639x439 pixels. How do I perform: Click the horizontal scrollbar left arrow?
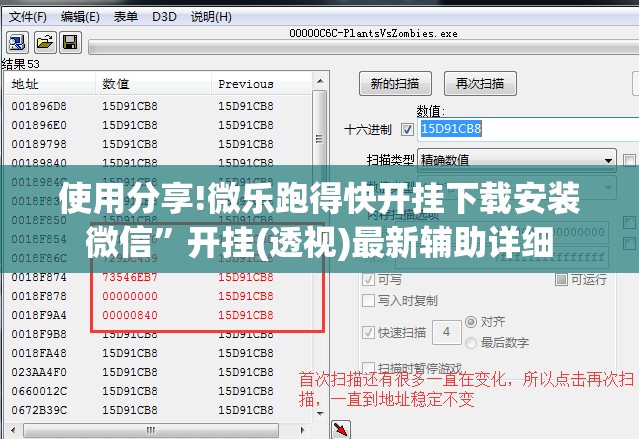13,430
